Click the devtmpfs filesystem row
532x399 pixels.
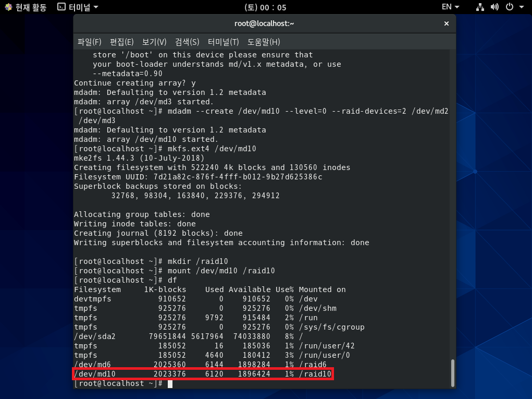coord(196,299)
